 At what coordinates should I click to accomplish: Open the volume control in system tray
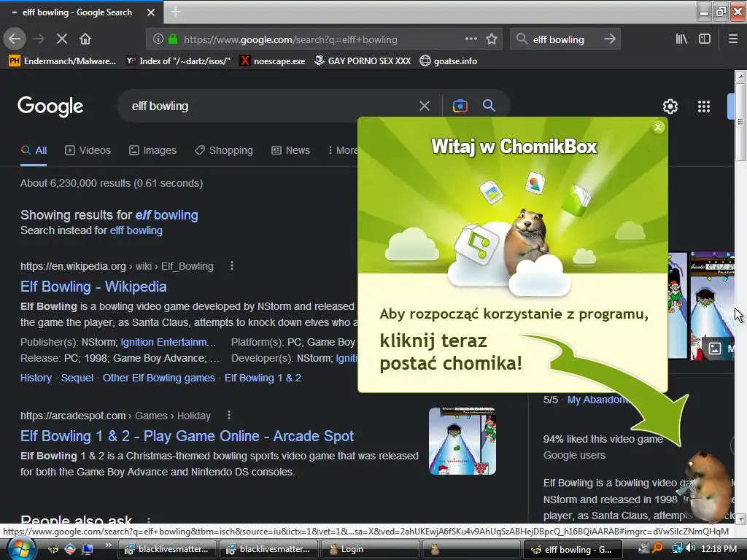click(x=691, y=548)
